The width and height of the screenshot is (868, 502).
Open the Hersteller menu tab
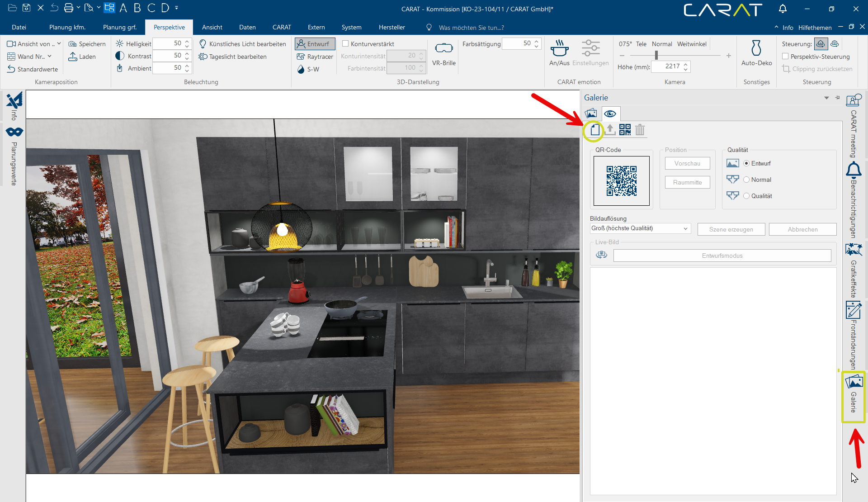392,27
